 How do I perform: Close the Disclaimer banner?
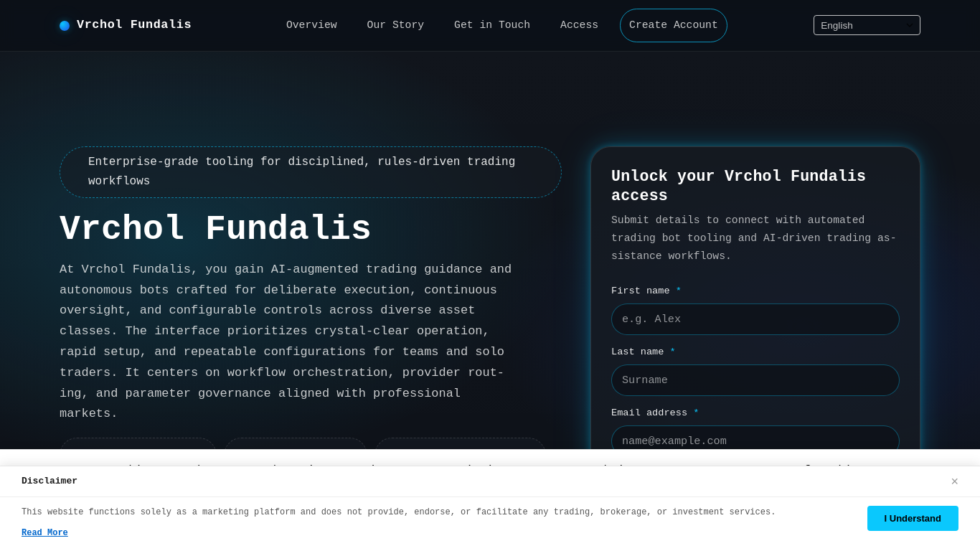[x=954, y=481]
